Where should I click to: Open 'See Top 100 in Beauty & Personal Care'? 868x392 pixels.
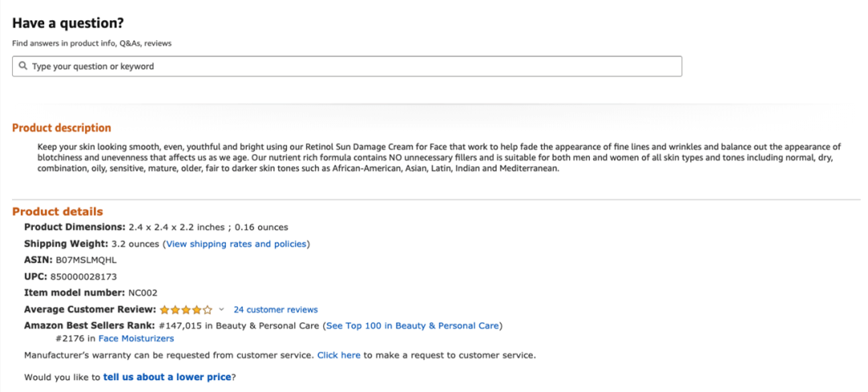412,325
